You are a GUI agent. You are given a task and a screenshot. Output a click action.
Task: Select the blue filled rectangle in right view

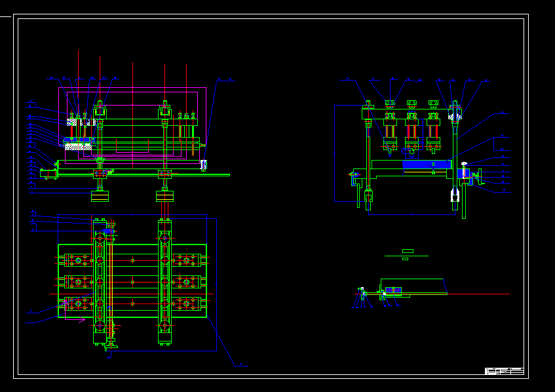426,164
